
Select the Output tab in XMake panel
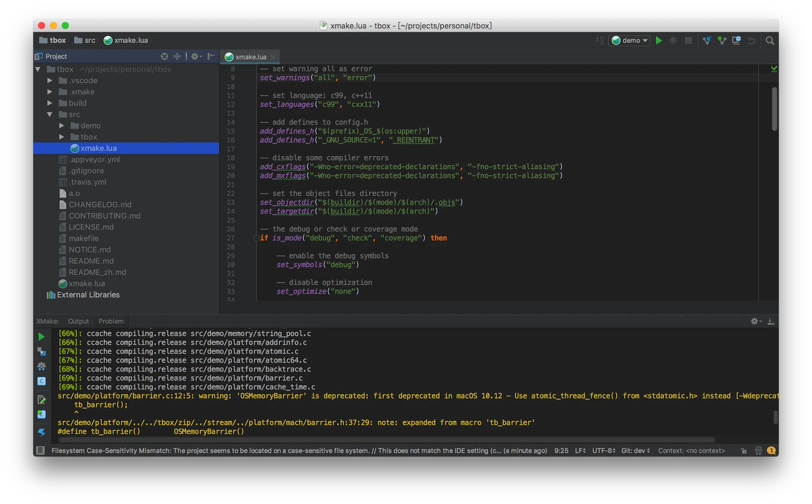tap(78, 321)
